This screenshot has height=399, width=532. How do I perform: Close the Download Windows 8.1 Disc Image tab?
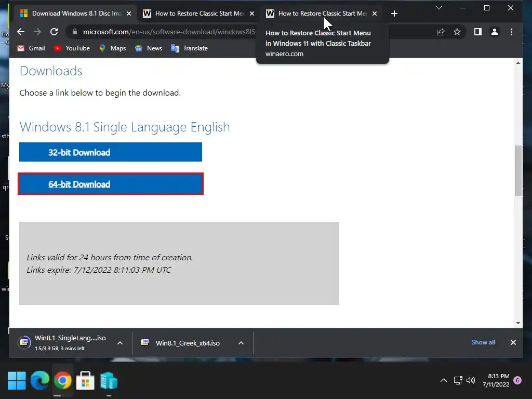point(129,14)
